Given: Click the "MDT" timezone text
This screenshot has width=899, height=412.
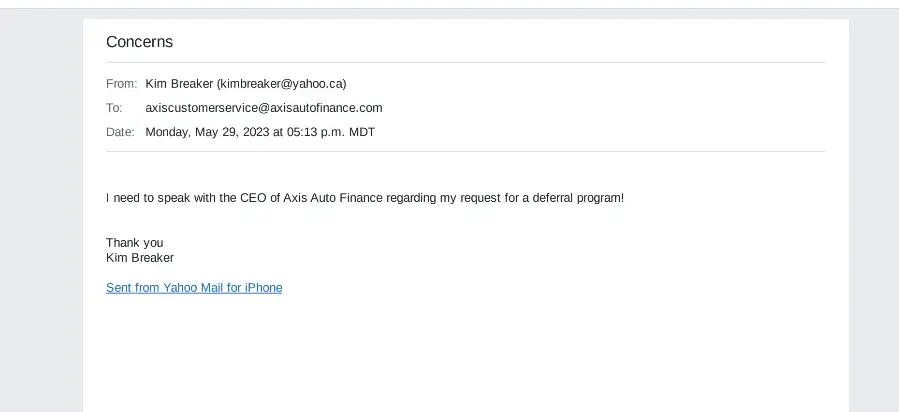Looking at the screenshot, I should (x=362, y=132).
